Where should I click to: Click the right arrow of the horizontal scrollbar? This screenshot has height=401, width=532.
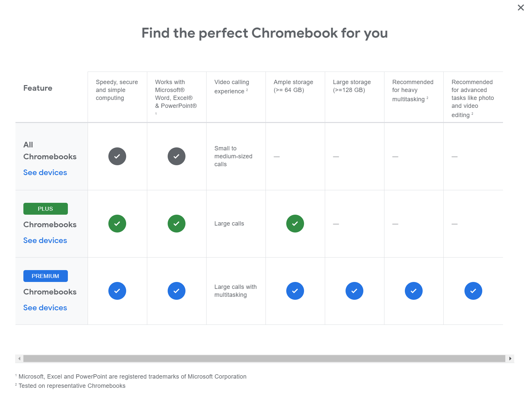[510, 358]
